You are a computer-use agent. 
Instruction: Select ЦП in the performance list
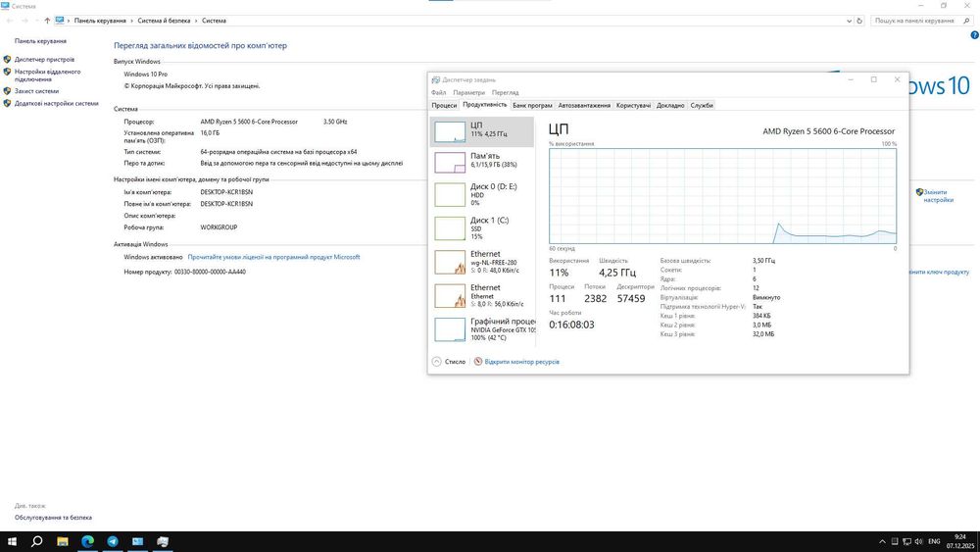[x=482, y=132]
